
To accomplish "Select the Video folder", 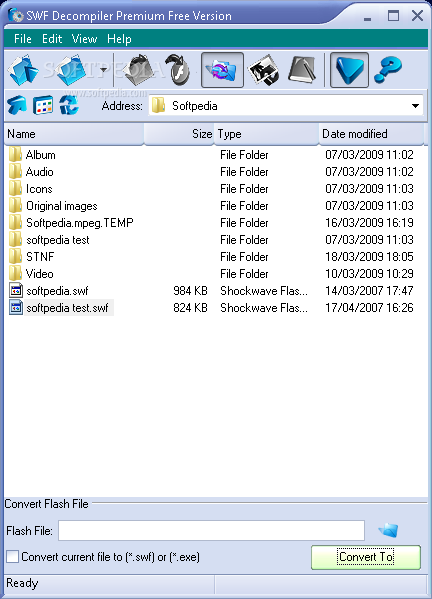I will 39,274.
